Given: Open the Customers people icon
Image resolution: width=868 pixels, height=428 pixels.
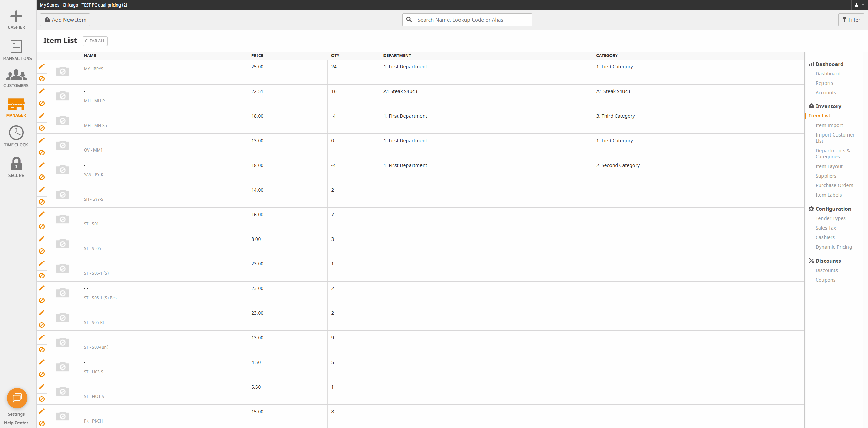Looking at the screenshot, I should [x=16, y=75].
